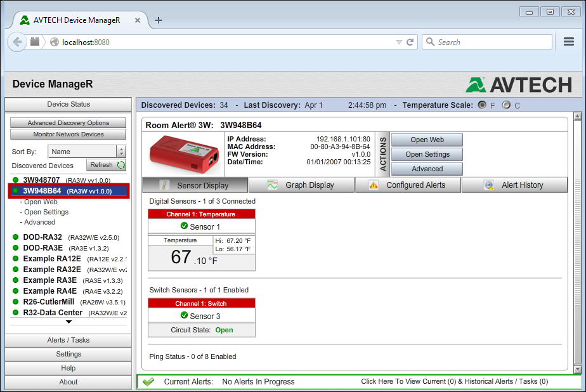Switch to the Graph Display tab
Screen dimensions: 586x392
[x=301, y=185]
